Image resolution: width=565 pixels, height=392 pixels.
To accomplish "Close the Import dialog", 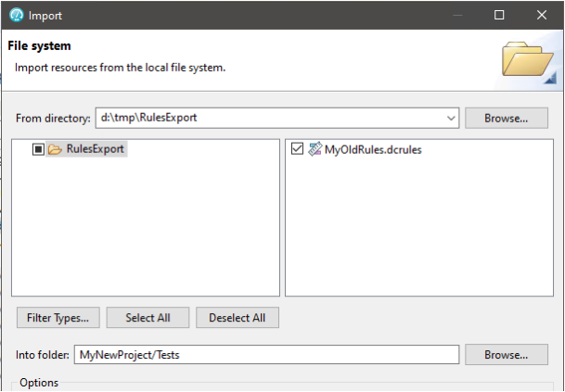I will [542, 15].
